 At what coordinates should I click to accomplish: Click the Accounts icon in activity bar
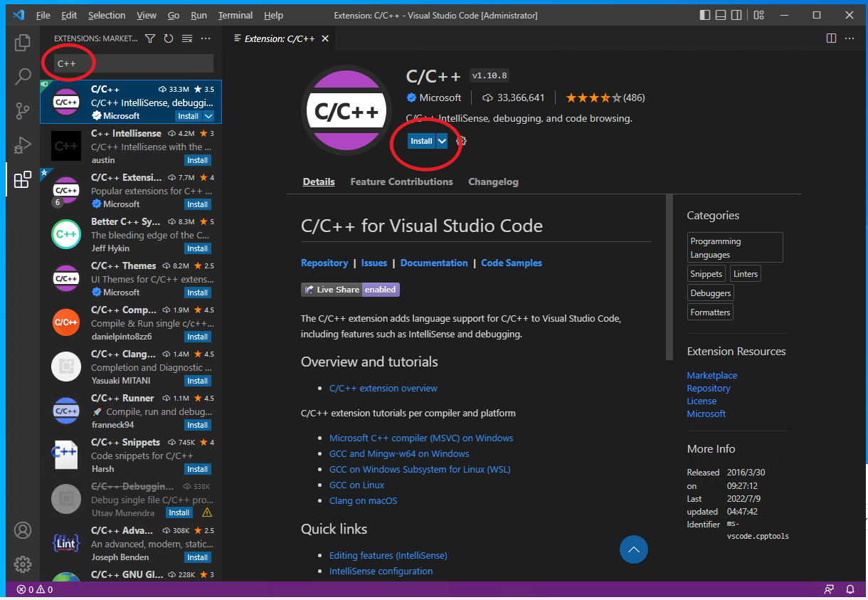[x=23, y=531]
